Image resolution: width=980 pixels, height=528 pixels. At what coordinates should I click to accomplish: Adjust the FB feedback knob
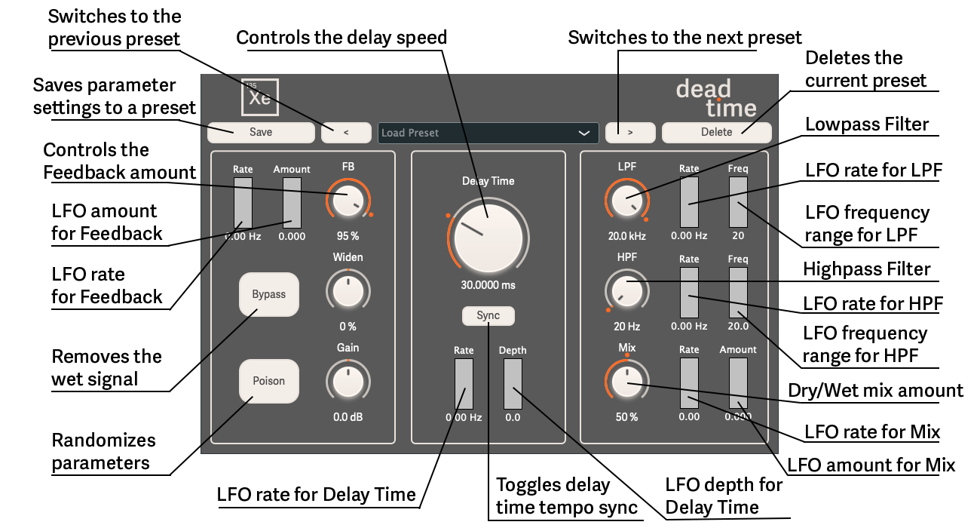coord(348,201)
